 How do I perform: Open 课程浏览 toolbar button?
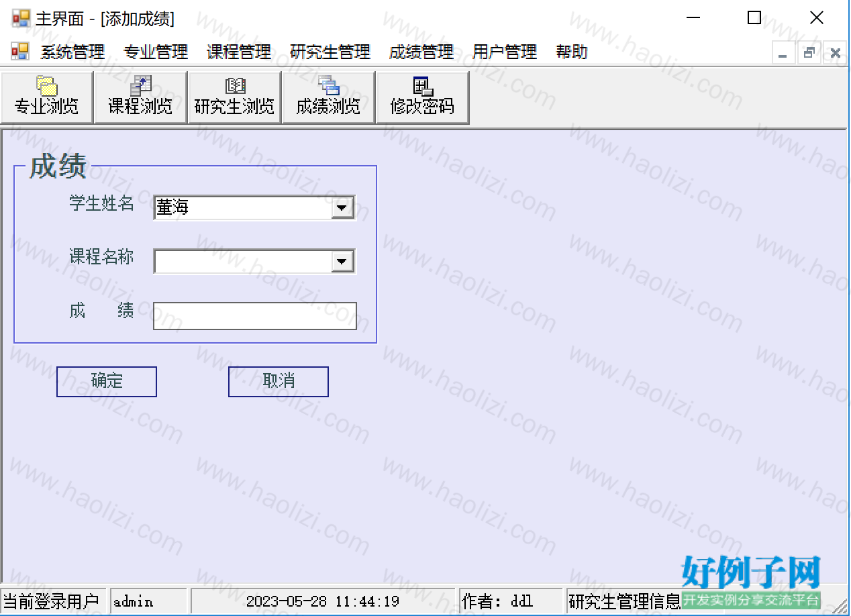click(140, 98)
